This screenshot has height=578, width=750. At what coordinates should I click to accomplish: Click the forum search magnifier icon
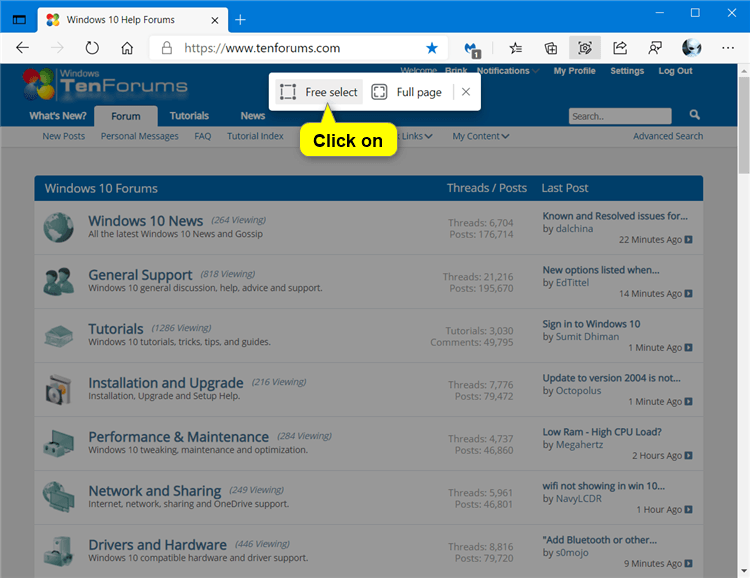point(695,115)
